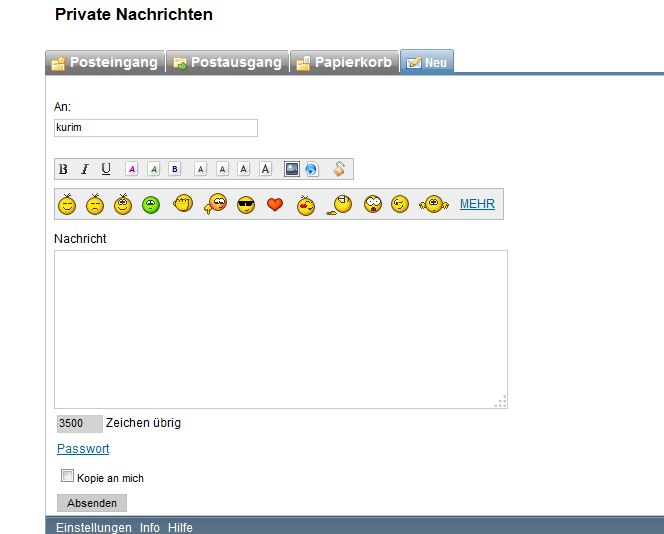Open the Posteingang tab

(105, 62)
